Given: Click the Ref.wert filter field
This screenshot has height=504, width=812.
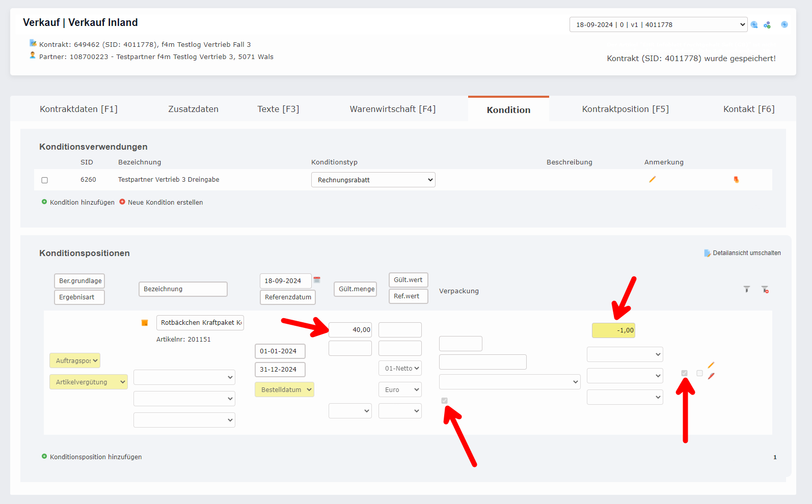Looking at the screenshot, I should pyautogui.click(x=409, y=296).
